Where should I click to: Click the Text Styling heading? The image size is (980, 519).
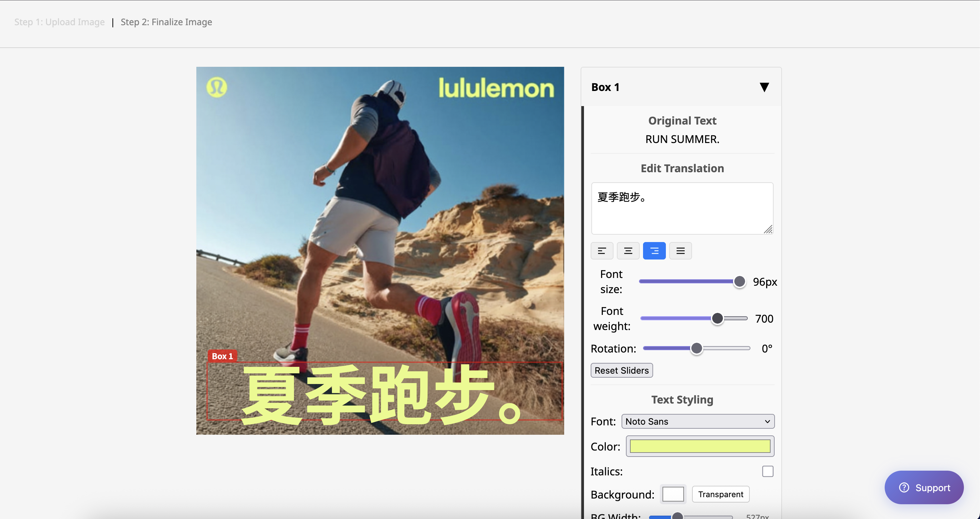click(x=682, y=399)
